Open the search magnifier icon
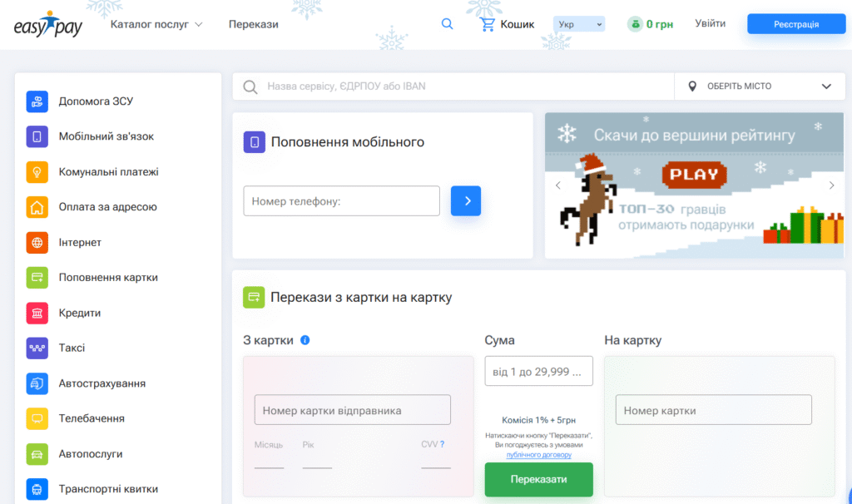This screenshot has height=504, width=852. [448, 23]
